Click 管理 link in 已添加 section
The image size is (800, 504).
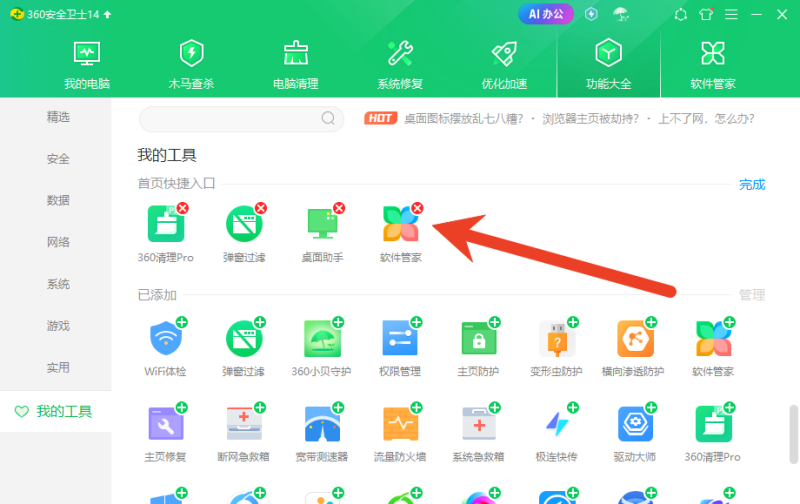[752, 295]
